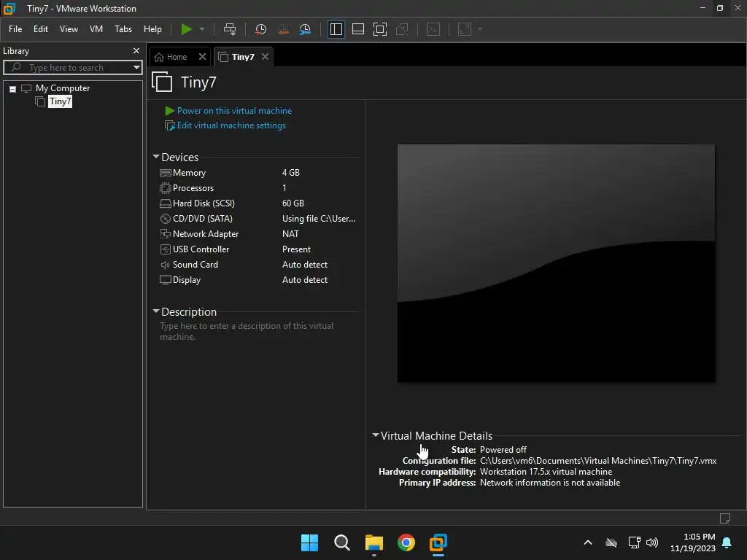Click Send Ctrl+Alt+Del toolbar icon
The height and width of the screenshot is (560, 747).
[230, 29]
